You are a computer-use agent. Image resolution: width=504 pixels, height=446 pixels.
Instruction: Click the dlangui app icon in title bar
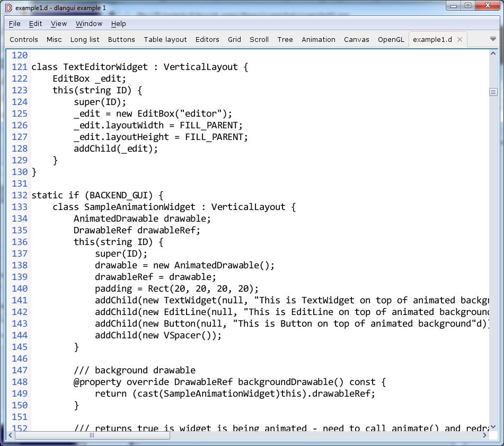pos(8,8)
